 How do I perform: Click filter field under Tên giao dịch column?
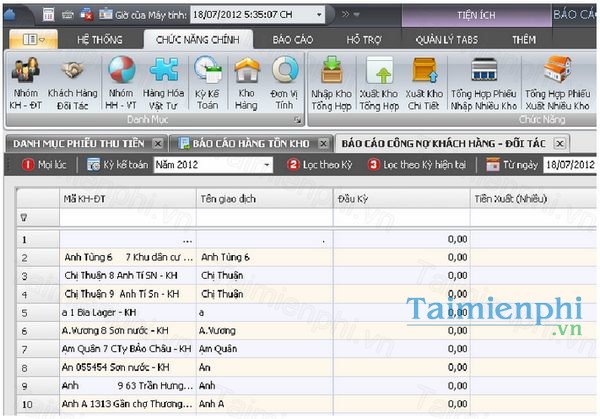pos(263,217)
